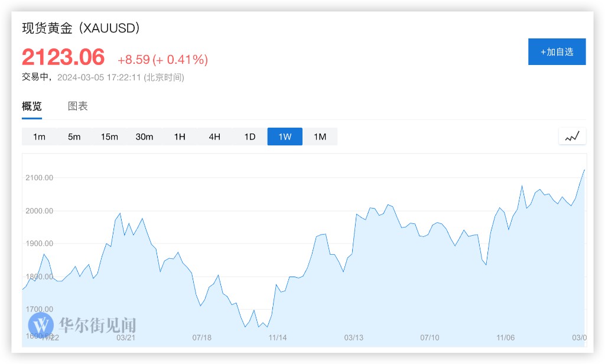605x364 pixels.
Task: Switch chart to 1H period
Action: (180, 136)
